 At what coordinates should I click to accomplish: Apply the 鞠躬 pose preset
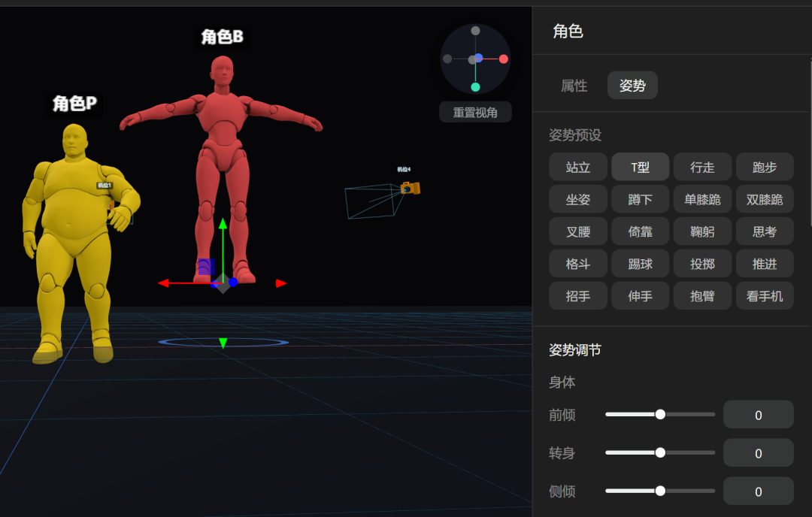(x=702, y=231)
